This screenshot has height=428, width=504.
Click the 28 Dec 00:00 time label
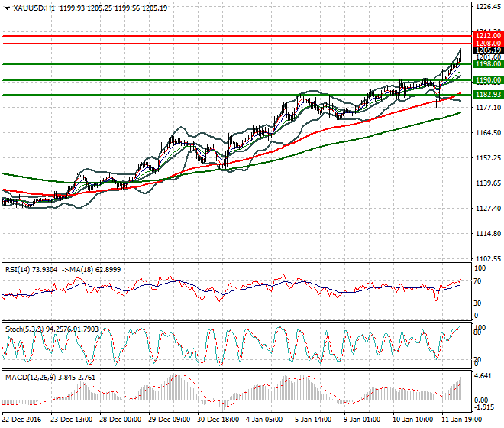click(120, 420)
